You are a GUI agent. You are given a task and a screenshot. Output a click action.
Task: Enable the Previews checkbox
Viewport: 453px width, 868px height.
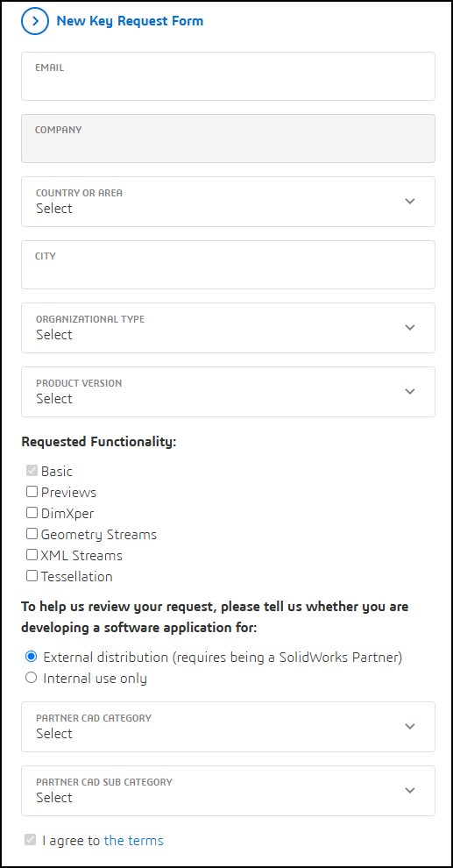tap(32, 492)
